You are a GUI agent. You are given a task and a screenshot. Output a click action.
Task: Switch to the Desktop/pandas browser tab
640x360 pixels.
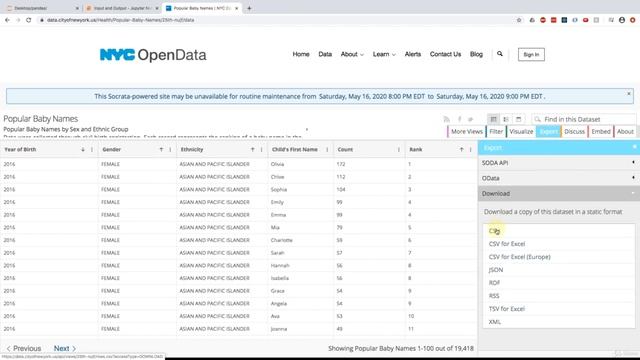coord(42,8)
